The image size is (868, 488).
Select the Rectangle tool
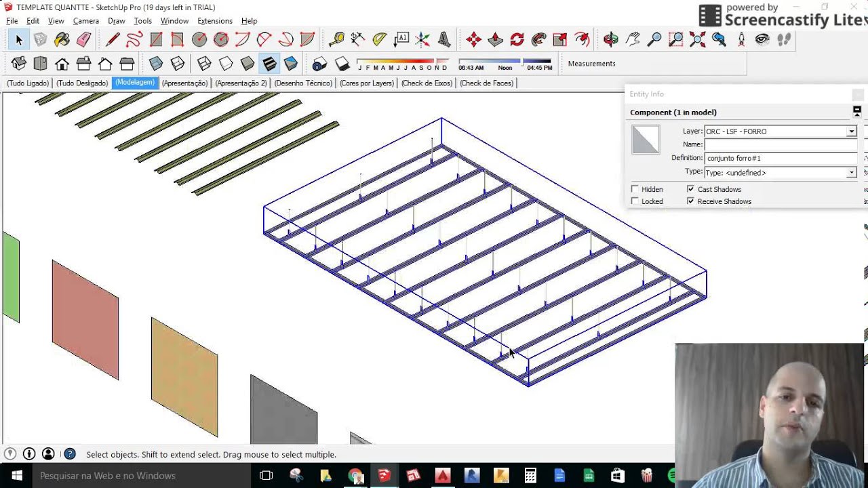[156, 40]
